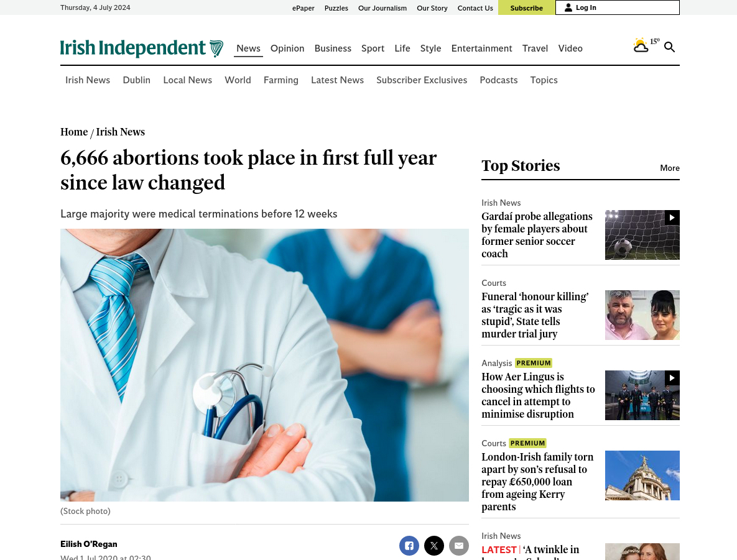Open the London-Irish family loan story
The height and width of the screenshot is (560, 737).
click(x=537, y=482)
